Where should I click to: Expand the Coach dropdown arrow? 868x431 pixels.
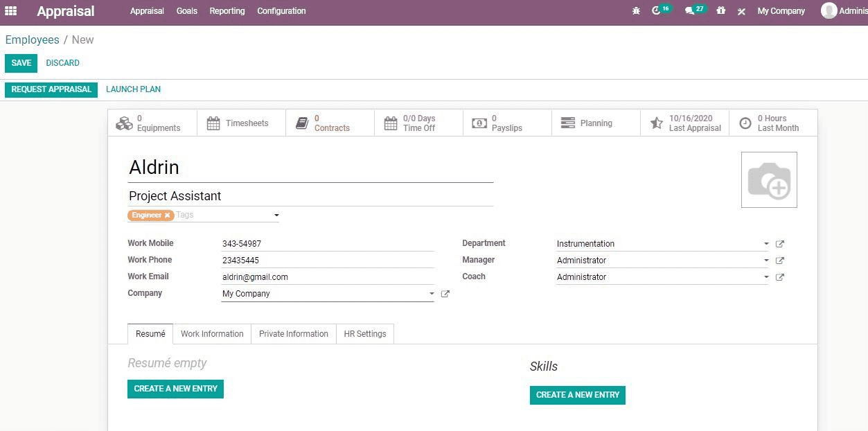[766, 277]
